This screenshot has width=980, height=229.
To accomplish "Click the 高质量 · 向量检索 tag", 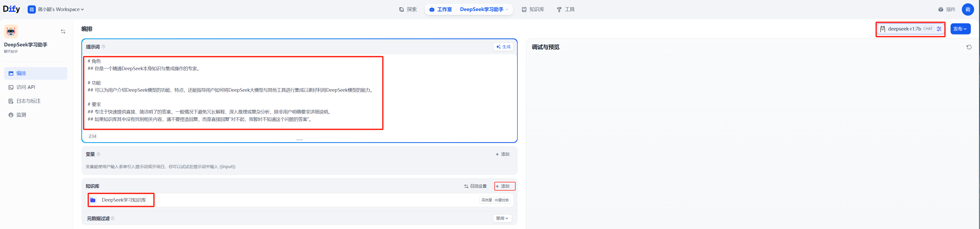I will 495,200.
